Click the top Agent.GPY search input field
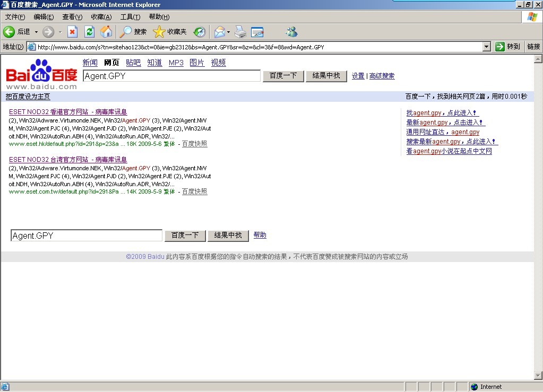 (171, 76)
